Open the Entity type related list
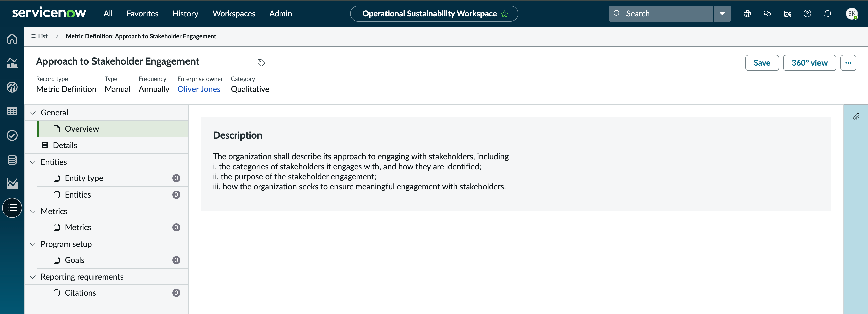The image size is (868, 314). pos(113,178)
